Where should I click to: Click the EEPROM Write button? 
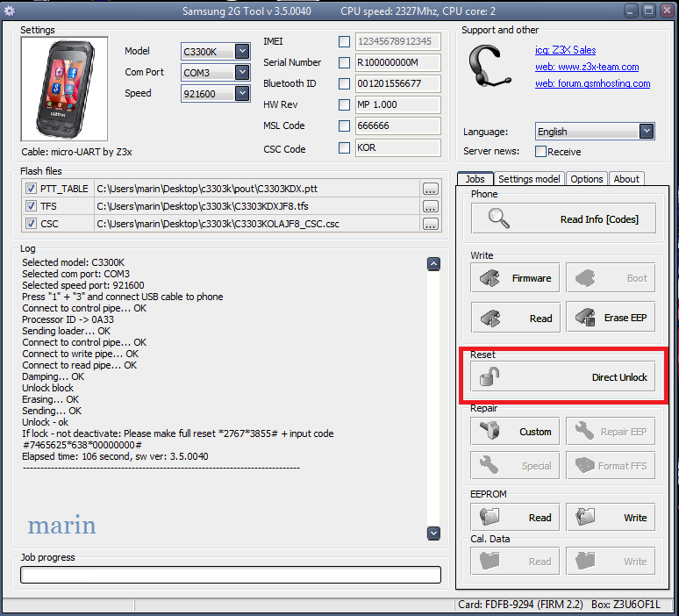pyautogui.click(x=610, y=518)
